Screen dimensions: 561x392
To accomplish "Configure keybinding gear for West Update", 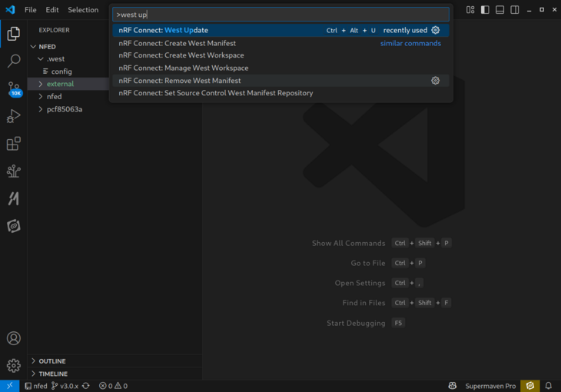I will [x=436, y=30].
